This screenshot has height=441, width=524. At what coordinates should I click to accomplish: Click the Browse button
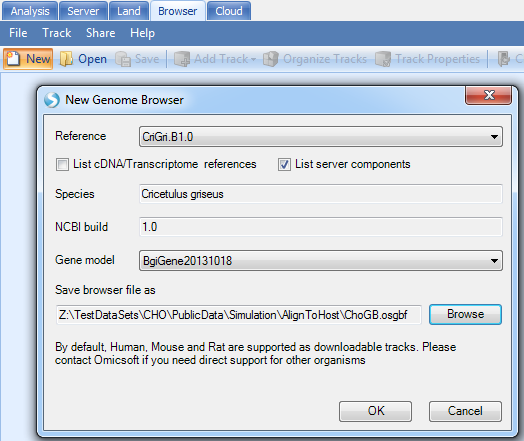coord(465,314)
